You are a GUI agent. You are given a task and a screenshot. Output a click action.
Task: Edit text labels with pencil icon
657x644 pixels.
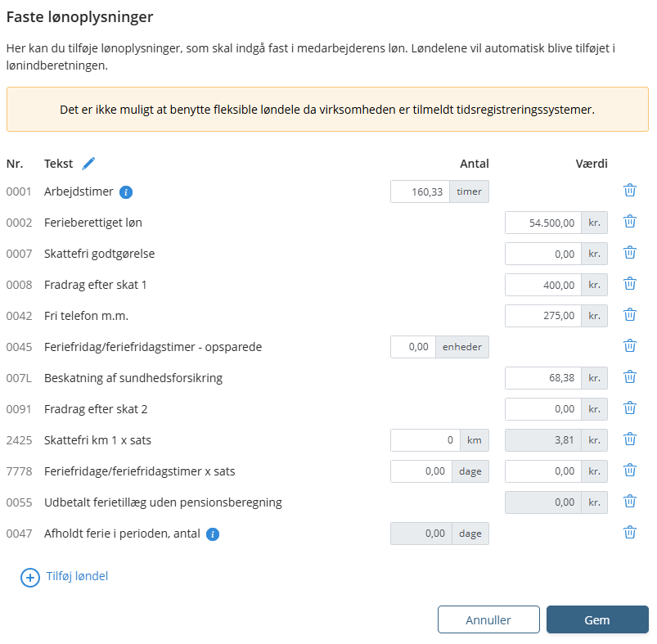click(x=88, y=164)
